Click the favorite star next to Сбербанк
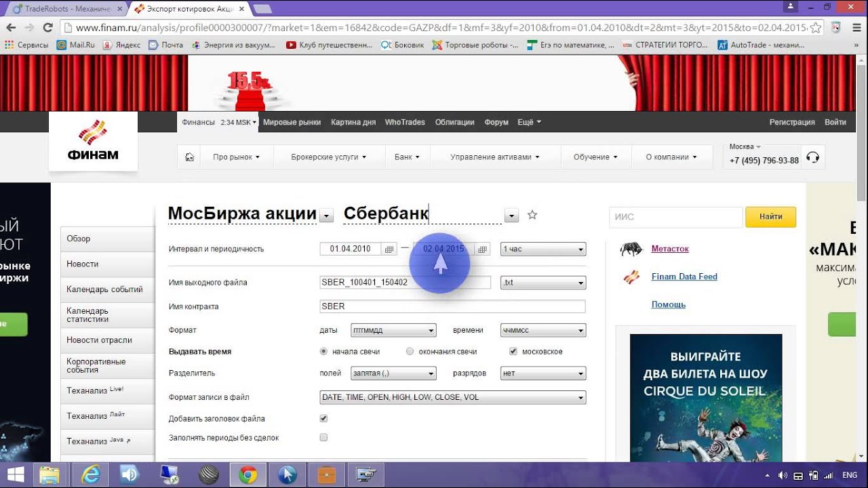Screen dimensions: 868x488 click(532, 215)
